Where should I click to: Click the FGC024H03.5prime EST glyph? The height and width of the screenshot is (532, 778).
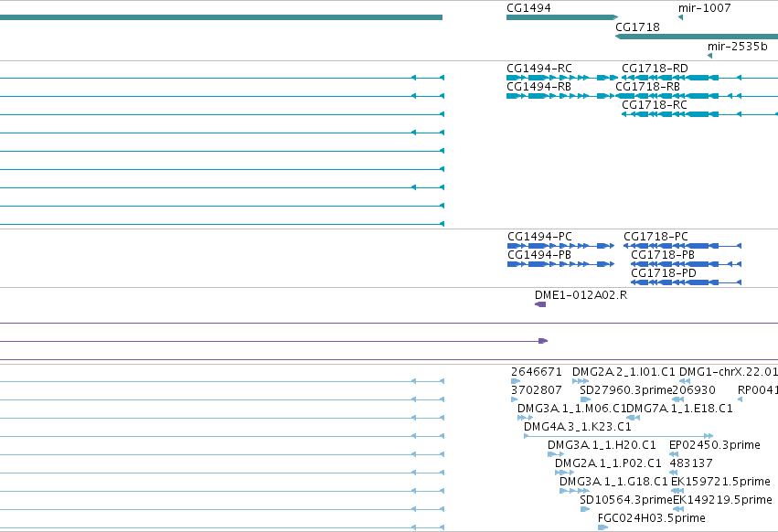(x=602, y=527)
